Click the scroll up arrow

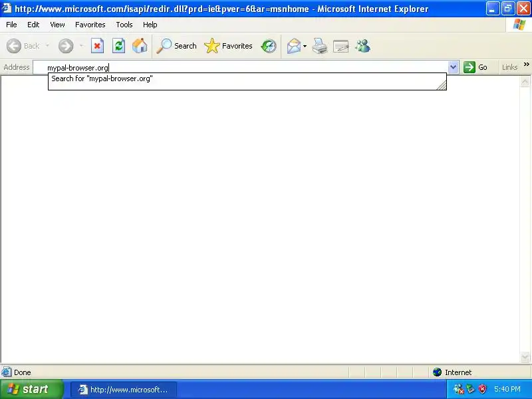click(x=525, y=81)
